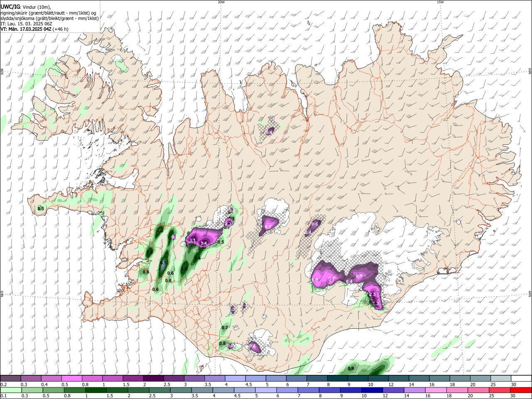Click the lilac lower legend swatch between 14 and 16
532x399 pixels.
pos(415,390)
